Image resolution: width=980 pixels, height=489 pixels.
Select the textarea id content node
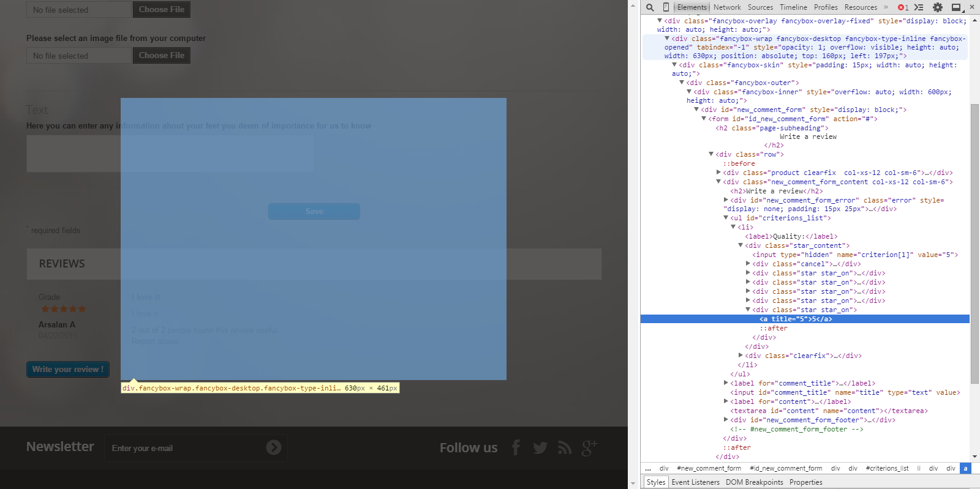[x=829, y=411]
